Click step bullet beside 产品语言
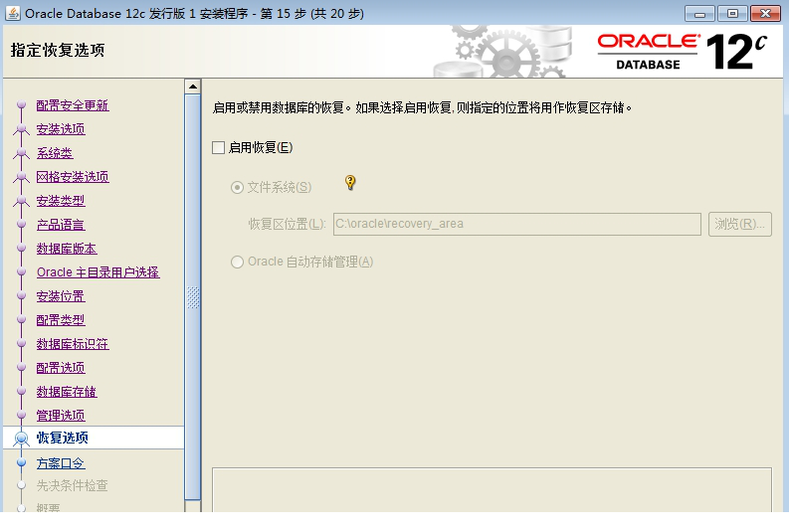 21,224
